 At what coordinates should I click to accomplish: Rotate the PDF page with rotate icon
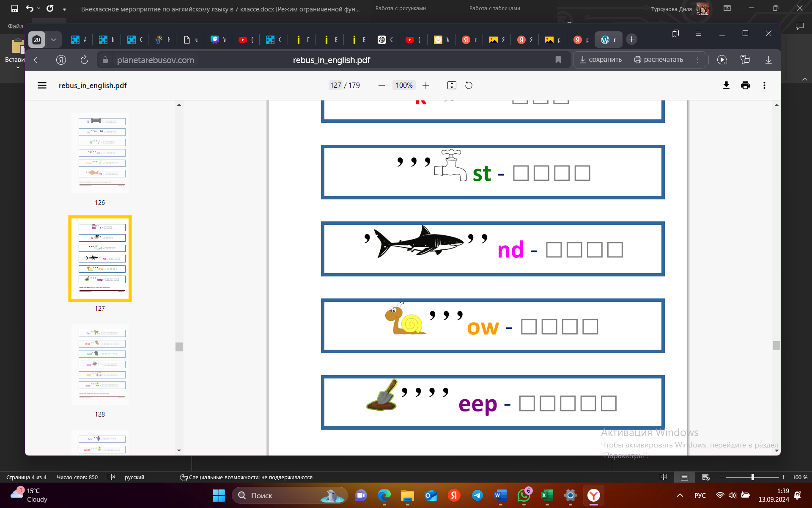pos(469,86)
